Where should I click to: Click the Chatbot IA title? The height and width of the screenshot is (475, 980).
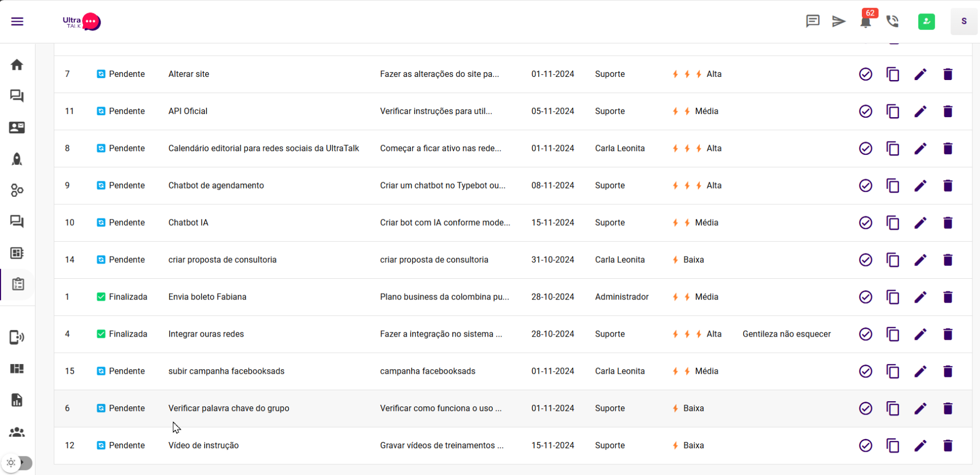[188, 223]
